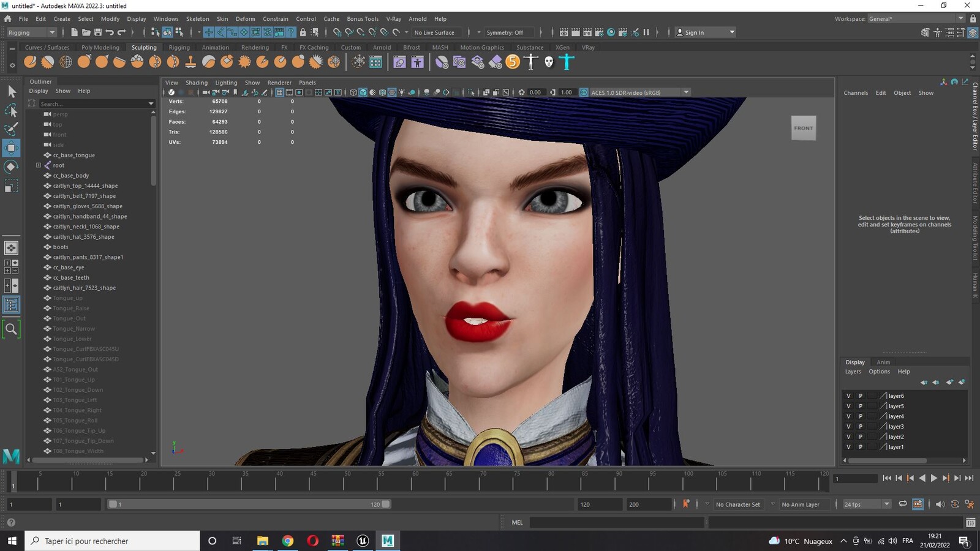980x551 pixels.
Task: Open the Outliner search filter dropdown arrow
Action: click(x=151, y=104)
